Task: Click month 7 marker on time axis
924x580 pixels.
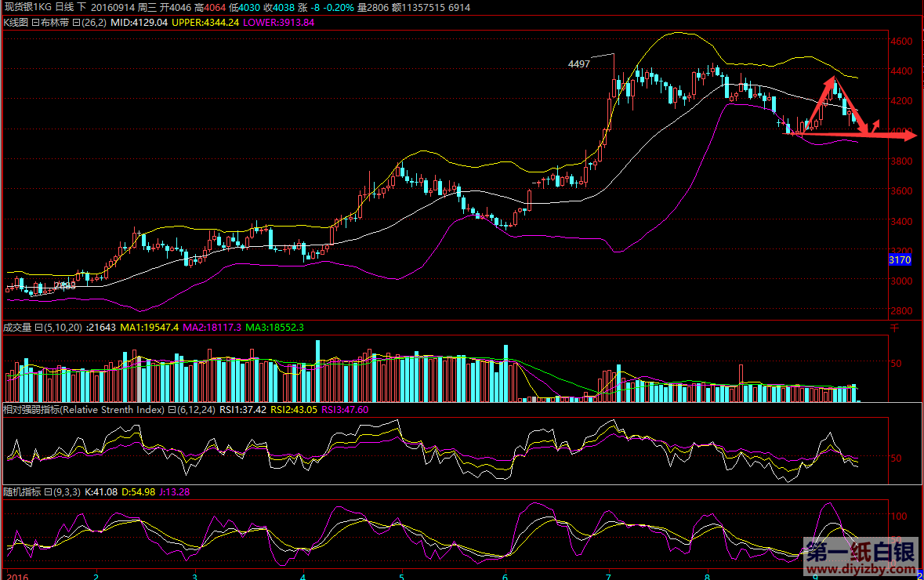Action: [x=609, y=575]
